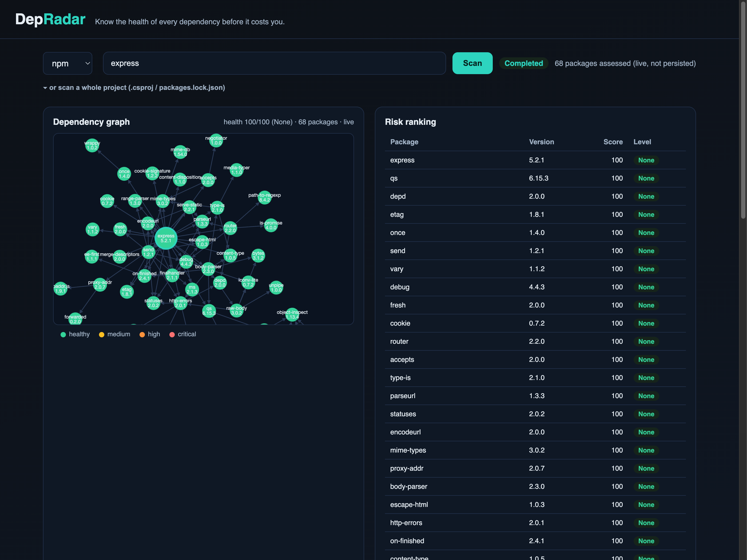Select the media-typer 1.1.0 graph node

[x=236, y=170]
